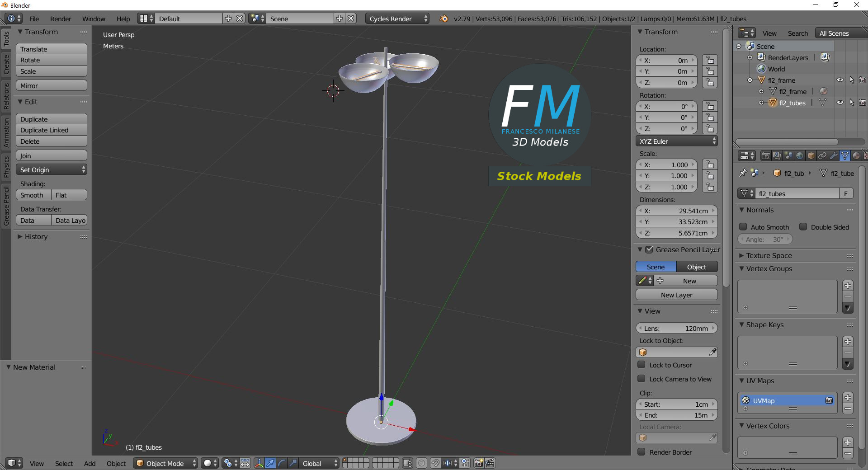
Task: Click the Mirror button
Action: tap(52, 85)
